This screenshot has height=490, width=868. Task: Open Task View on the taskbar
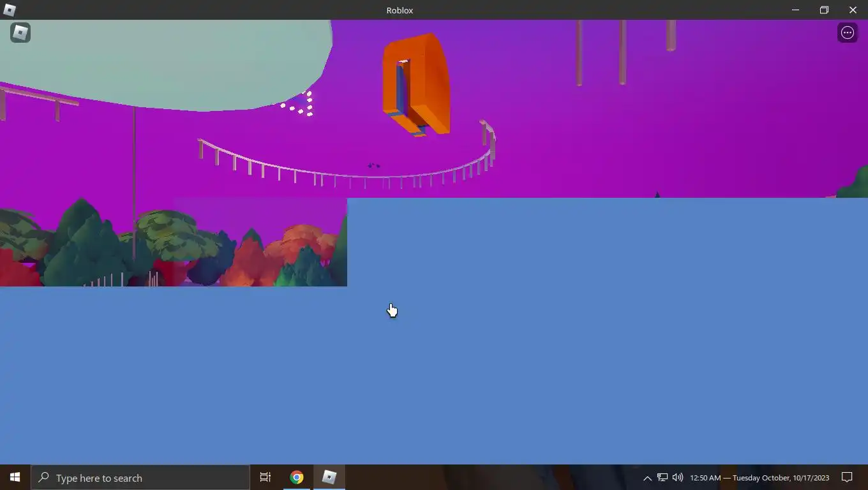click(266, 477)
